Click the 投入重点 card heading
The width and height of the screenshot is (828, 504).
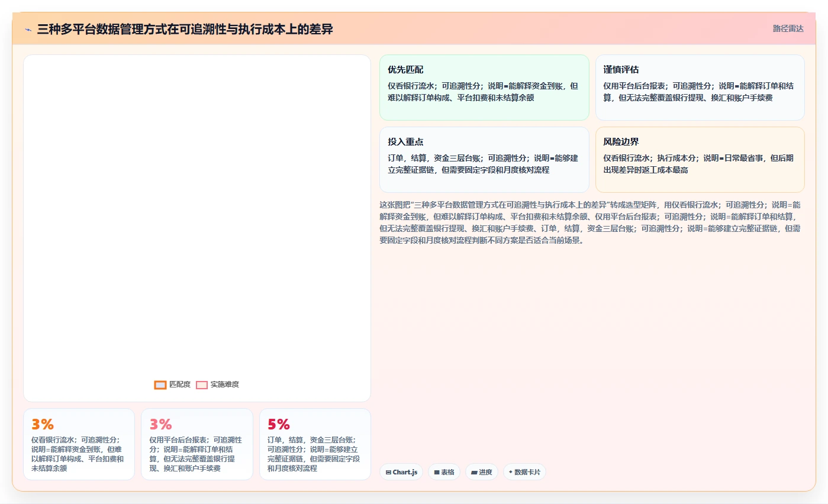405,142
